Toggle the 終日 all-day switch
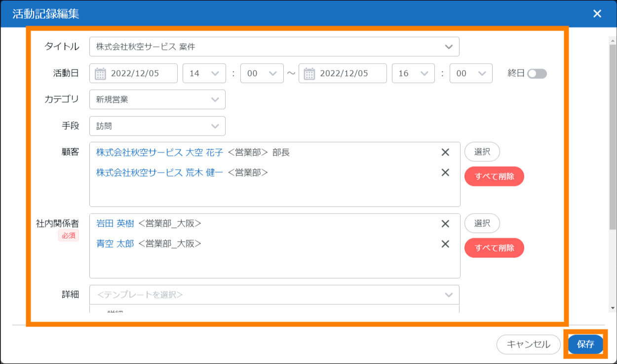 point(537,73)
